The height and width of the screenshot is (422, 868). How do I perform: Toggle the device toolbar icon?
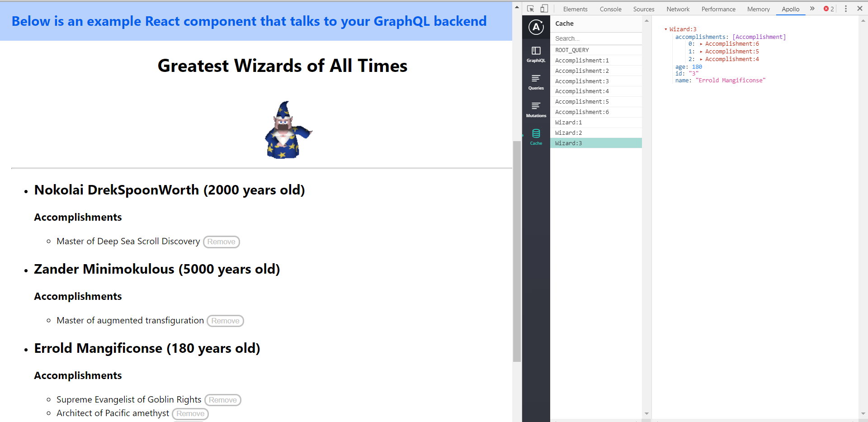544,9
